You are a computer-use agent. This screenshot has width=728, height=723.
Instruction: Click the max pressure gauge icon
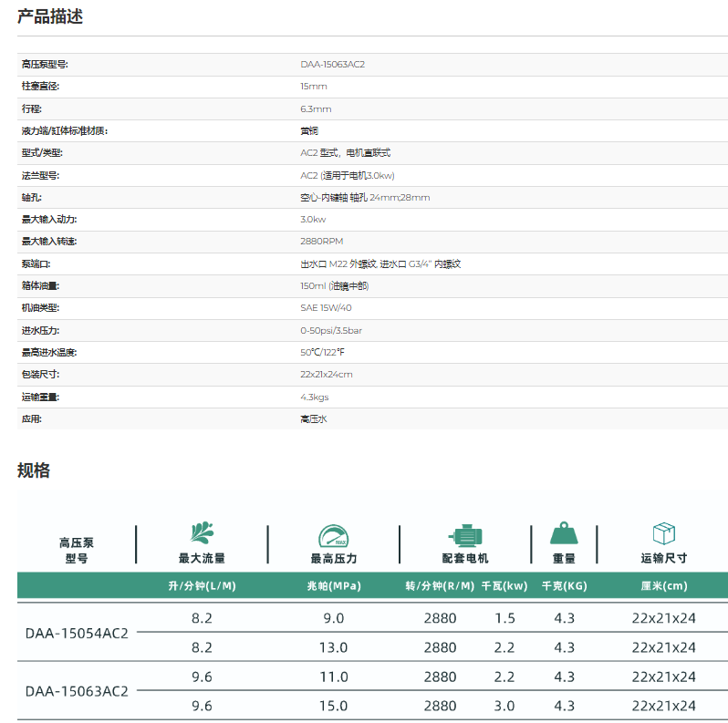333,535
